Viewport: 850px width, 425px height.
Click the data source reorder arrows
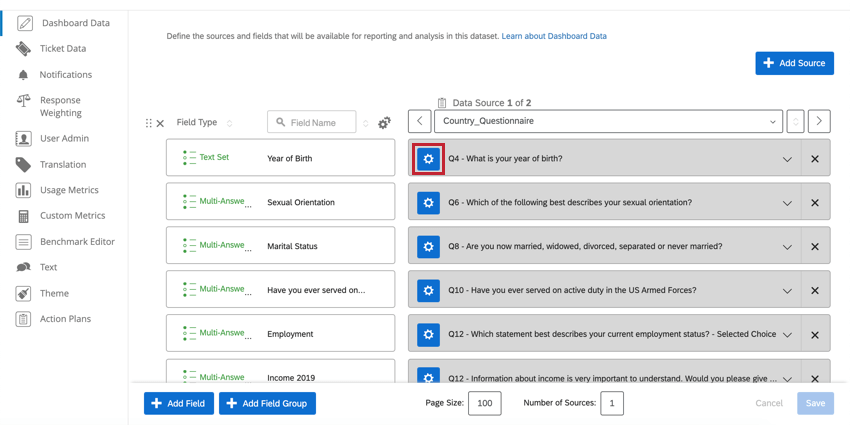click(x=795, y=121)
